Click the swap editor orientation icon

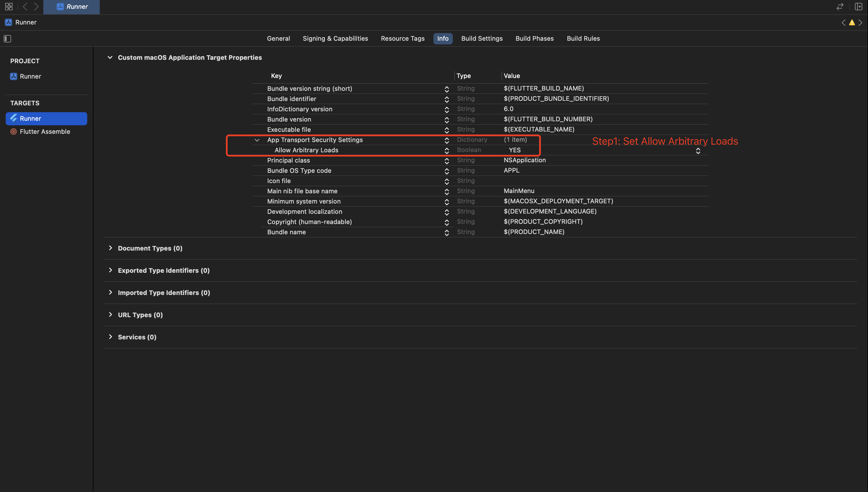(840, 7)
